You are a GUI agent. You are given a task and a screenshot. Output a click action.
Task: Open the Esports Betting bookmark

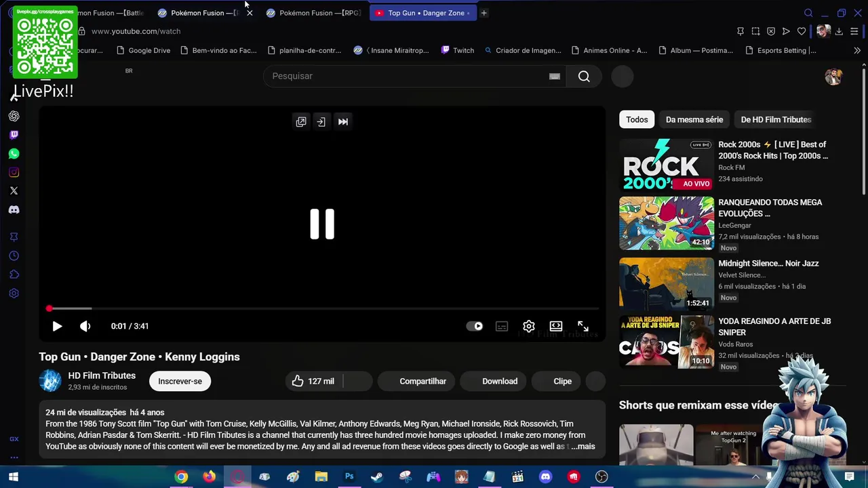coord(781,50)
